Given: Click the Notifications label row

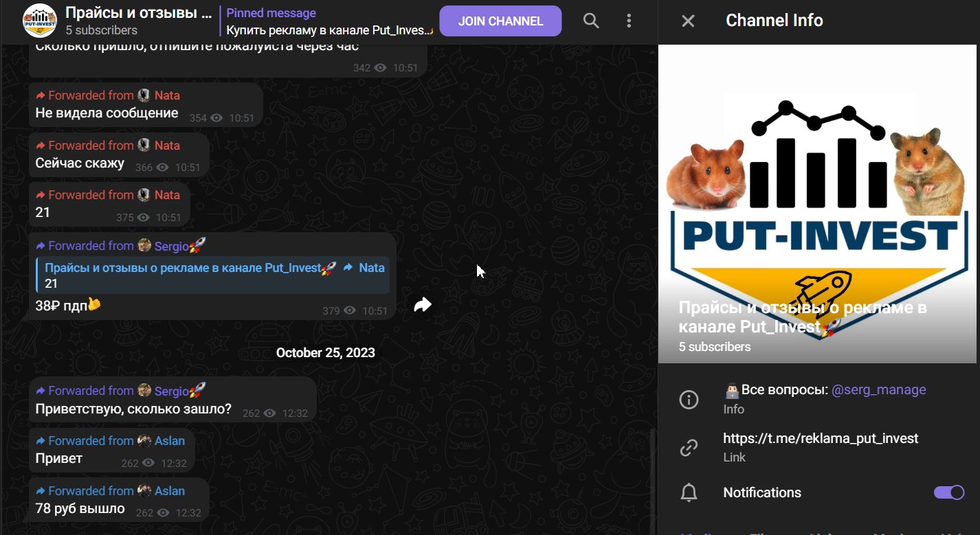Looking at the screenshot, I should (818, 492).
